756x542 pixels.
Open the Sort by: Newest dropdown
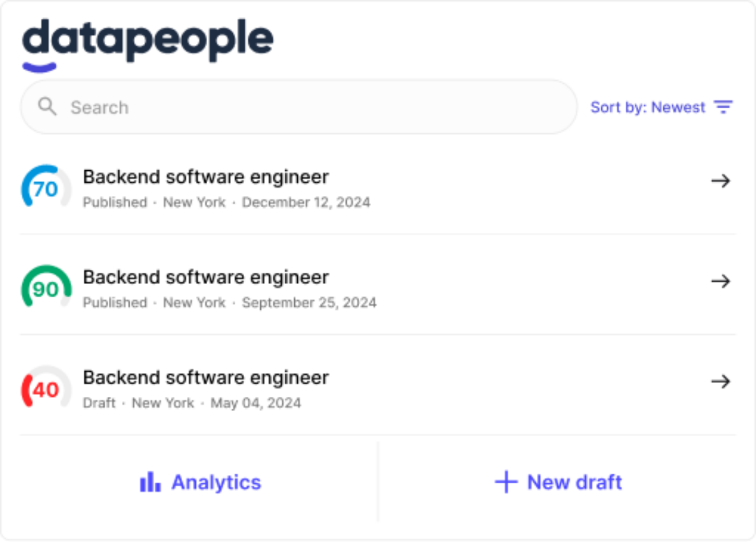pos(648,107)
